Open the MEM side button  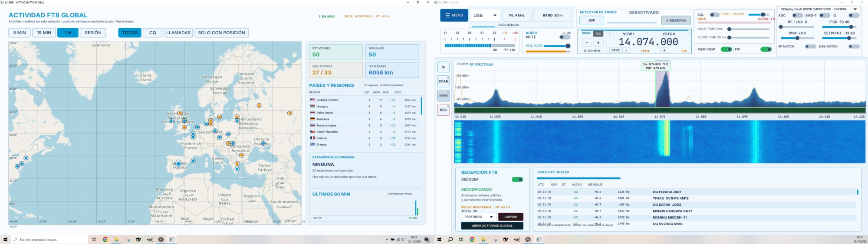[443, 95]
